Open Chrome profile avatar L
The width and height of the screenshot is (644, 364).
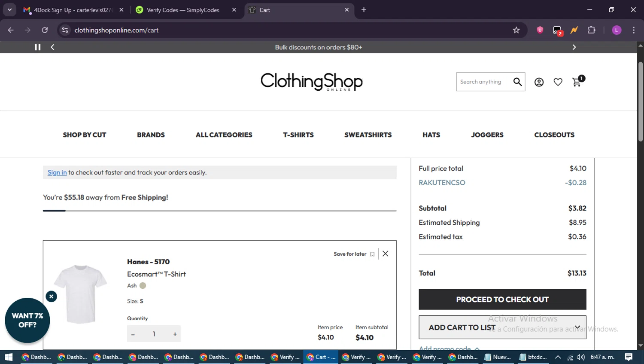[617, 30]
